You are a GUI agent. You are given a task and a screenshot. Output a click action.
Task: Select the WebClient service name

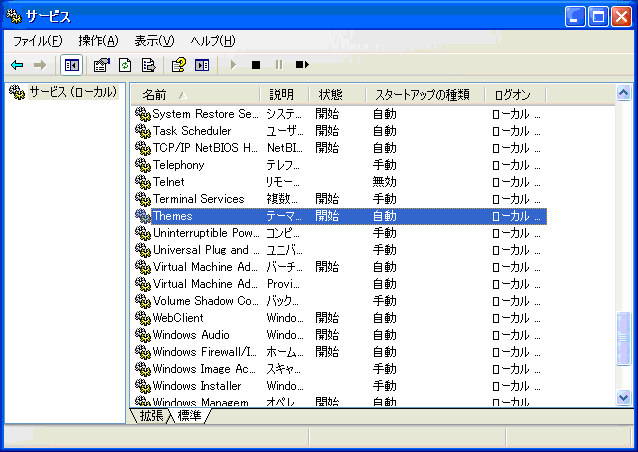[178, 318]
